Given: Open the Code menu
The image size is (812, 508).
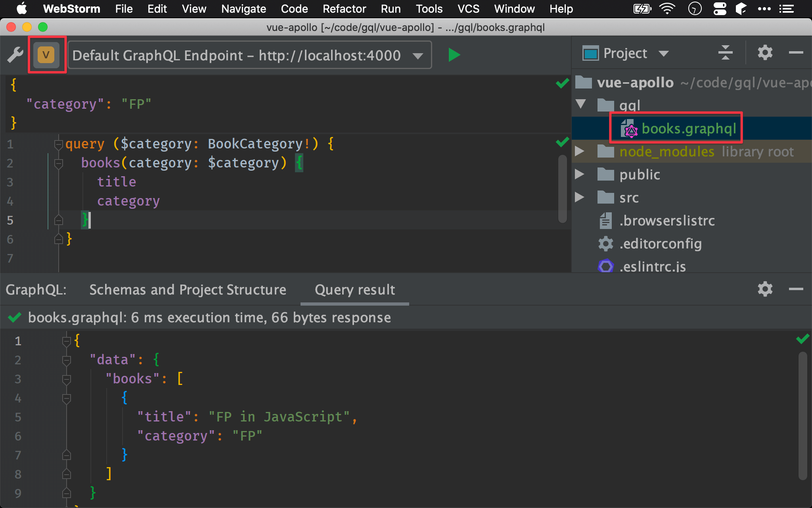Looking at the screenshot, I should pyautogui.click(x=294, y=9).
